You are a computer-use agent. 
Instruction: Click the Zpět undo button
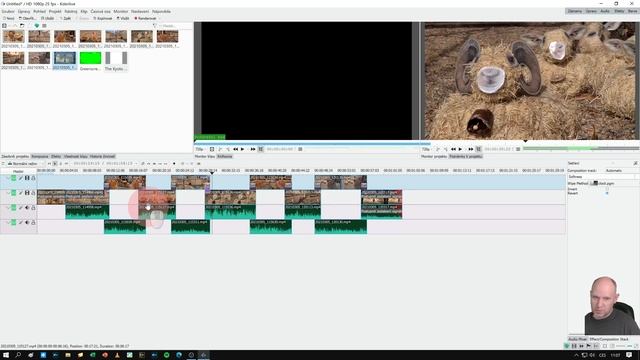coord(66,18)
